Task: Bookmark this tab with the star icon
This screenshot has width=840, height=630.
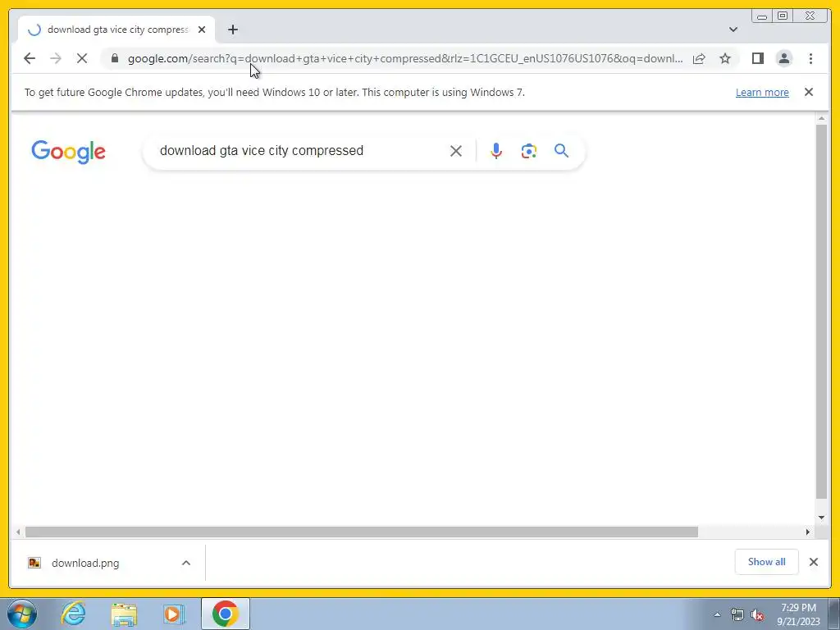Action: [725, 58]
